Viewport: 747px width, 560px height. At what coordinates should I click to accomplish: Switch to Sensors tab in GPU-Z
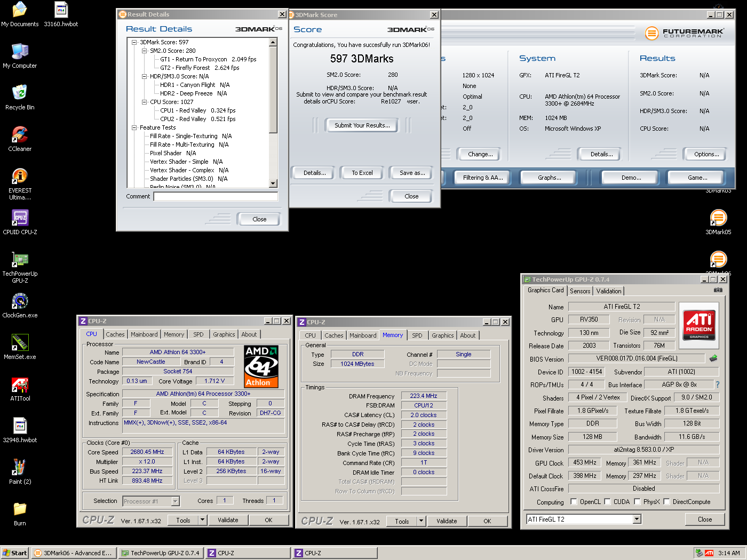point(580,291)
